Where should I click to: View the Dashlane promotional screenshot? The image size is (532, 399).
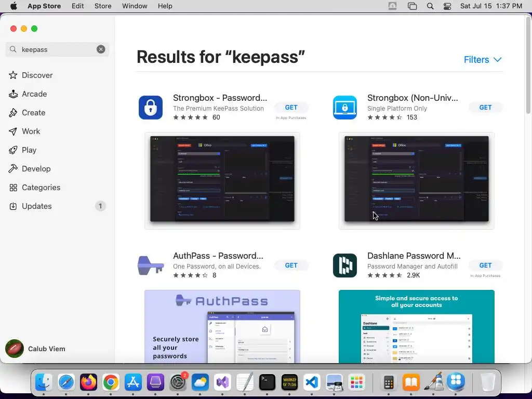tap(417, 326)
